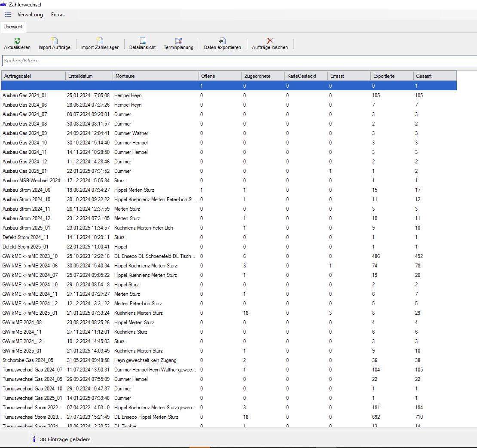Open Import Aufträge from the toolbar

tap(55, 41)
